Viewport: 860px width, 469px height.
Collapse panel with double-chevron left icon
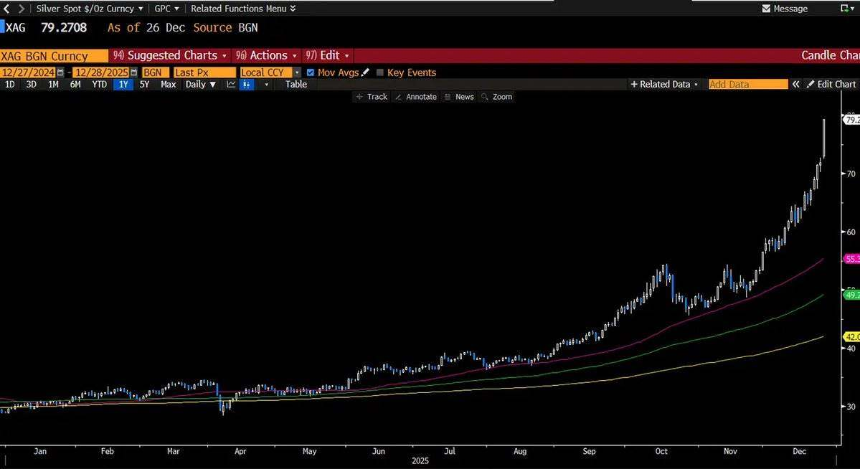click(x=796, y=85)
